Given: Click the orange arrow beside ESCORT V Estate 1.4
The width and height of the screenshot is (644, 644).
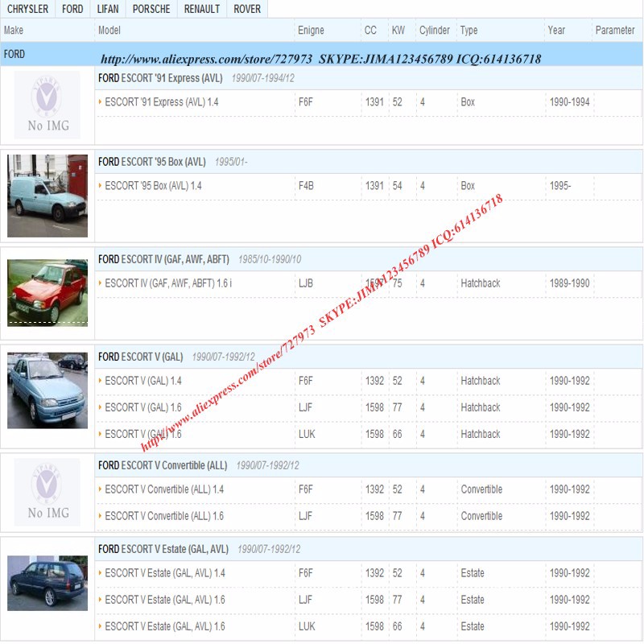Looking at the screenshot, I should (x=100, y=572).
